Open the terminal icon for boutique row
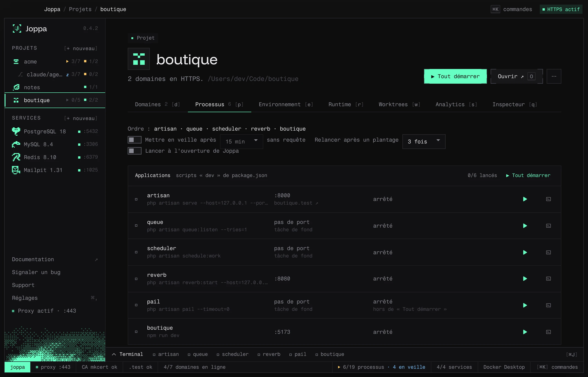 coord(549,332)
